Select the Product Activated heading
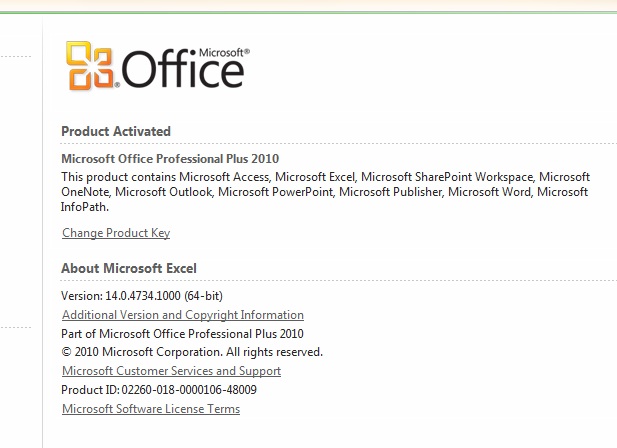This screenshot has height=448, width=617. pyautogui.click(x=116, y=131)
